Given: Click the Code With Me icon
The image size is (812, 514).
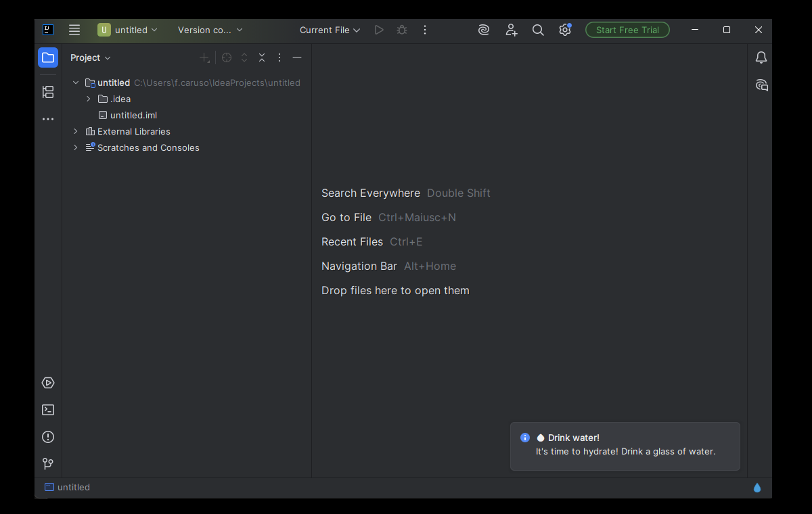Looking at the screenshot, I should point(511,30).
